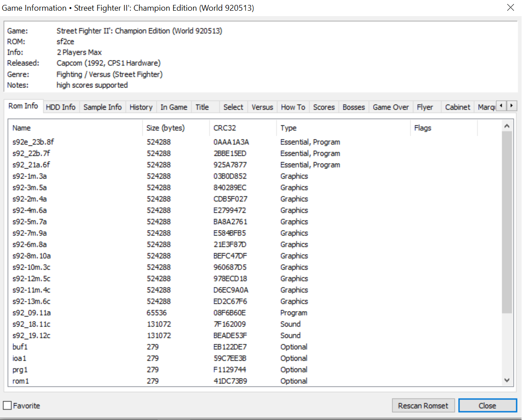Select the s92_09.11a ROM entry
The width and height of the screenshot is (522, 420).
(x=255, y=313)
